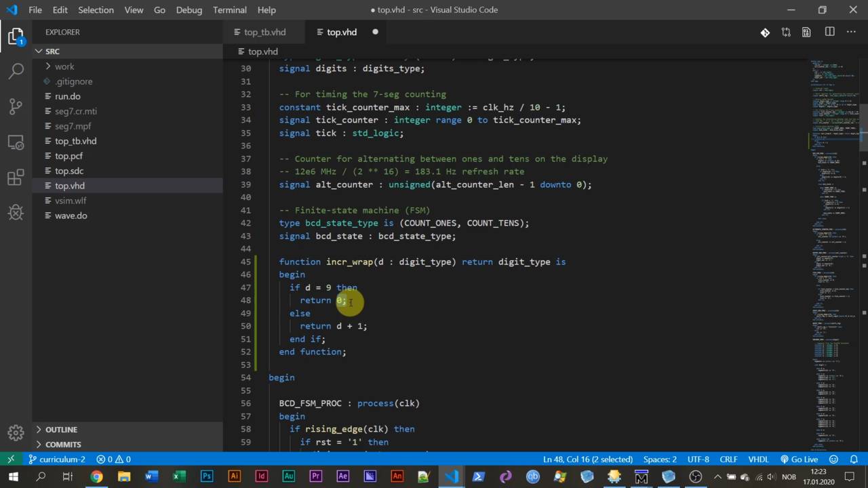The height and width of the screenshot is (488, 868).
Task: Click line number 54 in the gutter
Action: click(245, 378)
